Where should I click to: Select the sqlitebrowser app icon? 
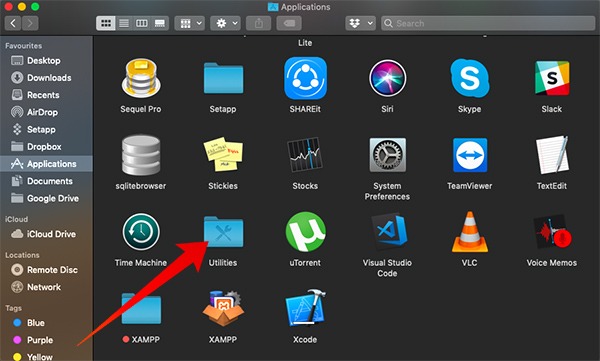pyautogui.click(x=141, y=155)
